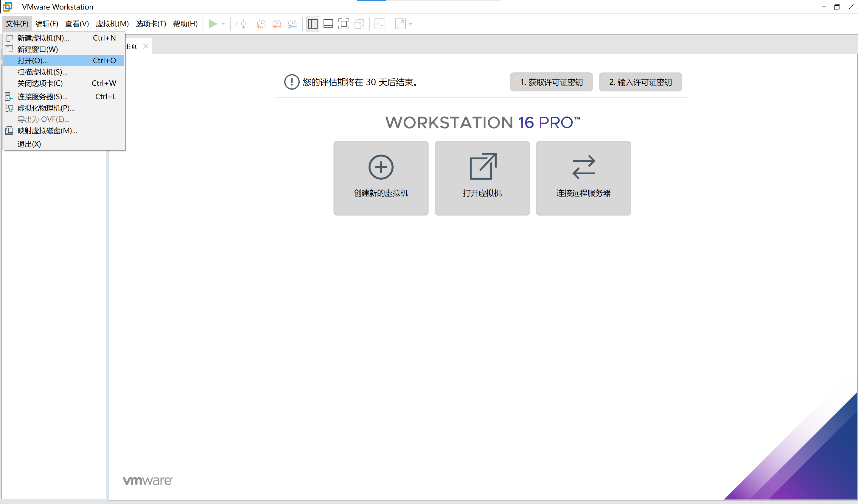This screenshot has height=504, width=858.
Task: Toggle the thumbnail bar view icon
Action: (x=328, y=24)
